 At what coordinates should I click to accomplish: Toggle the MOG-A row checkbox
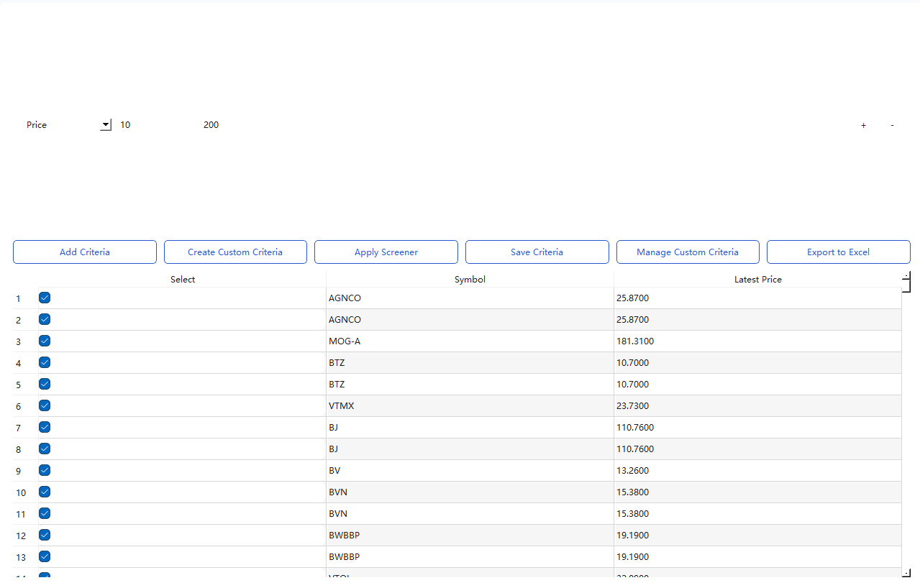tap(45, 341)
